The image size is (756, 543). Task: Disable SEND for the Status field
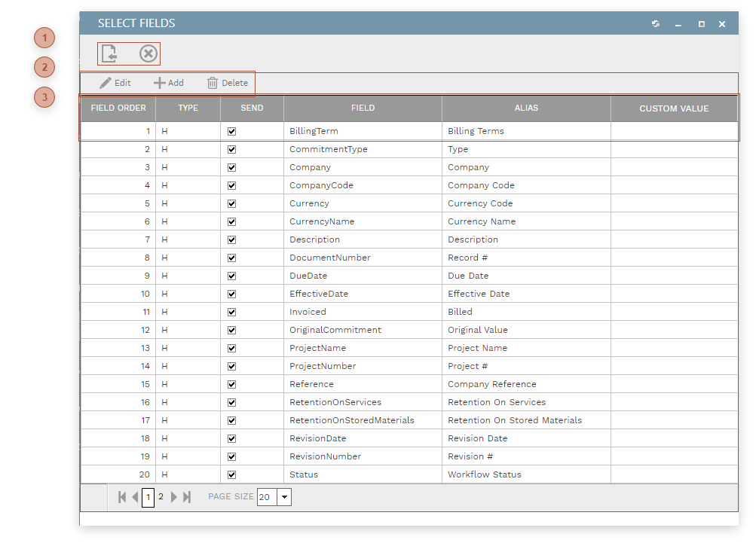point(231,474)
